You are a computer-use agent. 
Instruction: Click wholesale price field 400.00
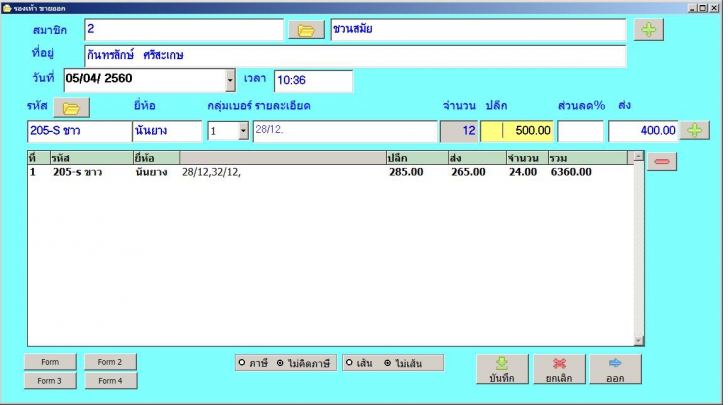pos(643,131)
